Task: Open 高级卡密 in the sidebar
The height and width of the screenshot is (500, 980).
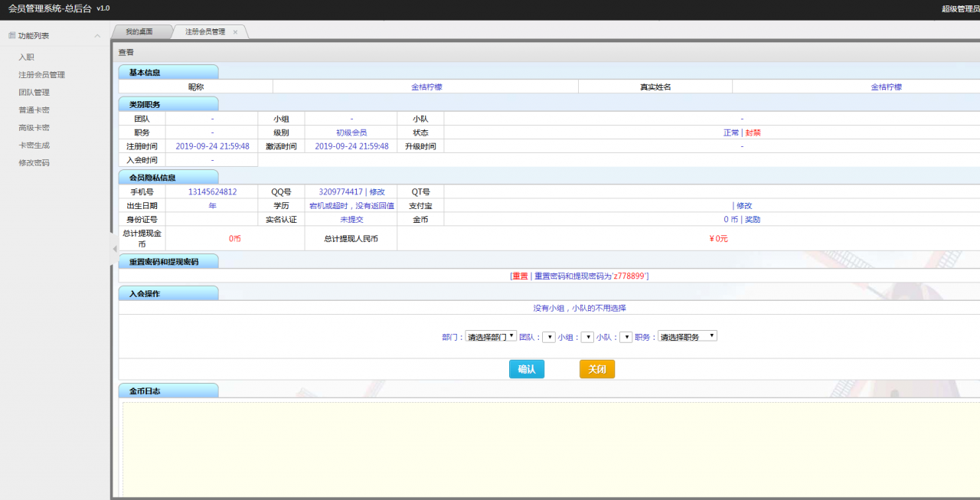Action: coord(34,127)
